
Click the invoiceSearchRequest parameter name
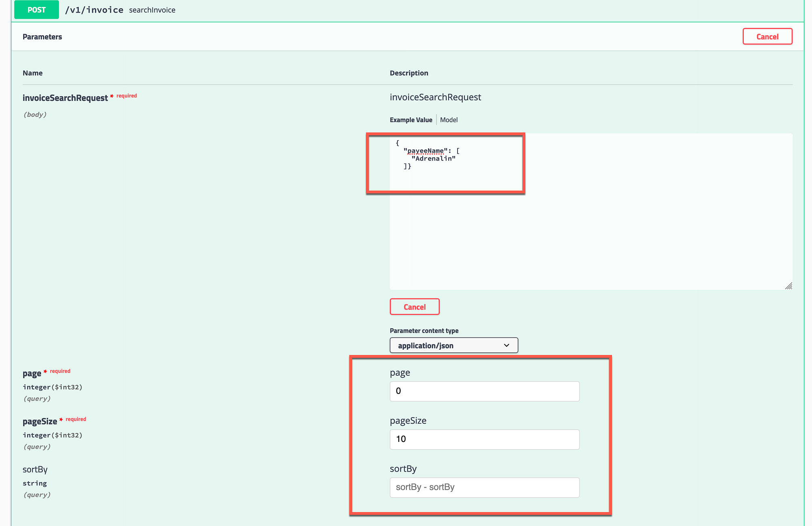[65, 97]
